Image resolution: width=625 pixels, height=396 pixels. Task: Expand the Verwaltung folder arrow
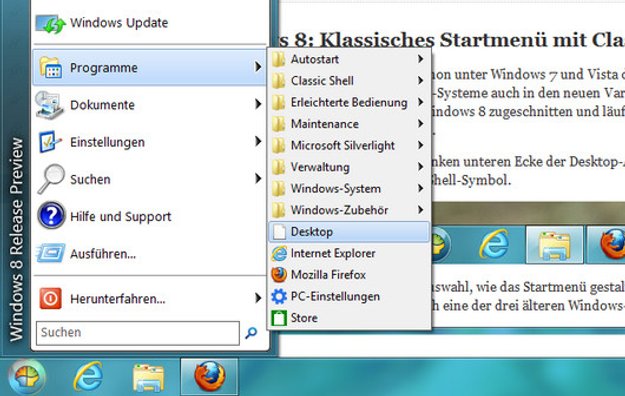tap(421, 166)
